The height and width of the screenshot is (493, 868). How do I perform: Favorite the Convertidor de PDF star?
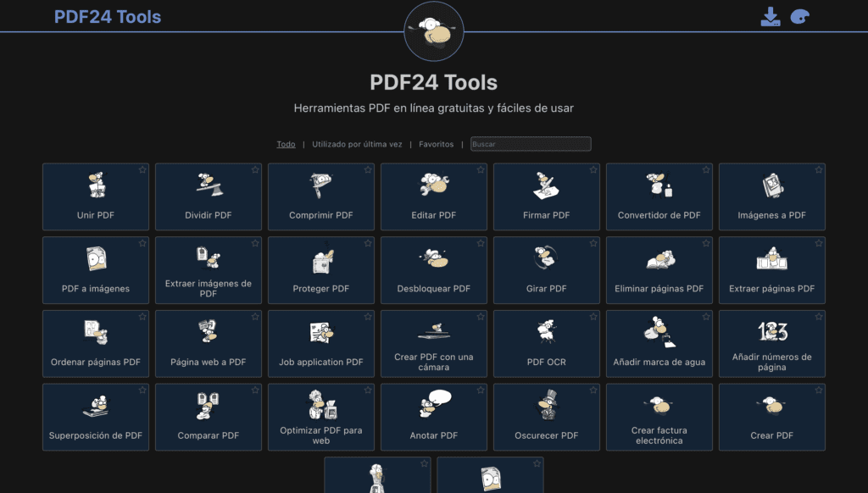[706, 170]
